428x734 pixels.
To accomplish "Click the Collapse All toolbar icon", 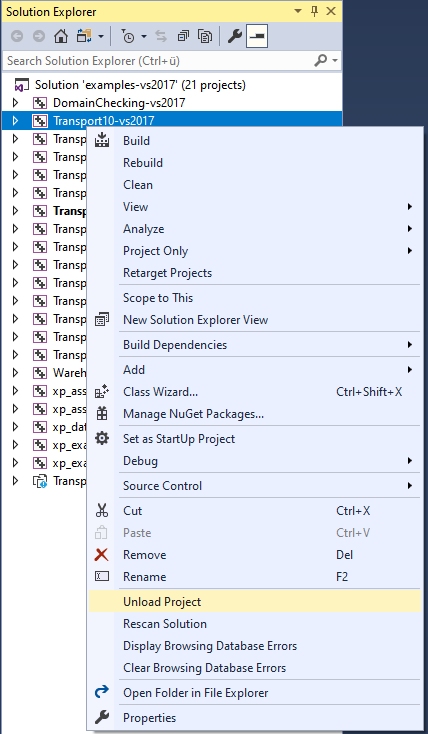I will coord(183,37).
